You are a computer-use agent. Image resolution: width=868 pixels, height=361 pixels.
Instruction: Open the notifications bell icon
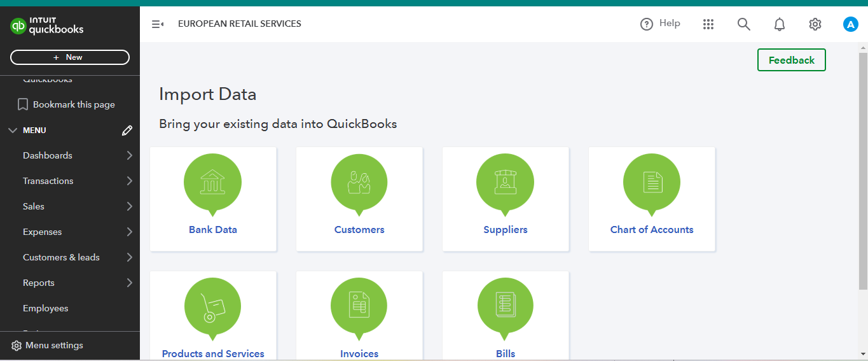pyautogui.click(x=779, y=24)
